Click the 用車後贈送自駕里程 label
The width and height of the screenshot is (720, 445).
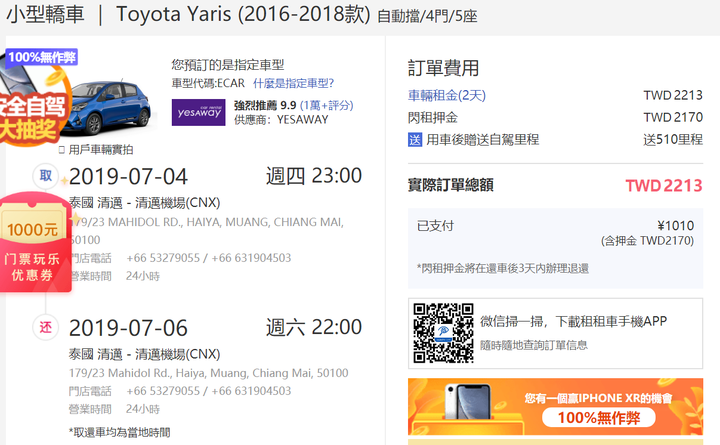[482, 140]
